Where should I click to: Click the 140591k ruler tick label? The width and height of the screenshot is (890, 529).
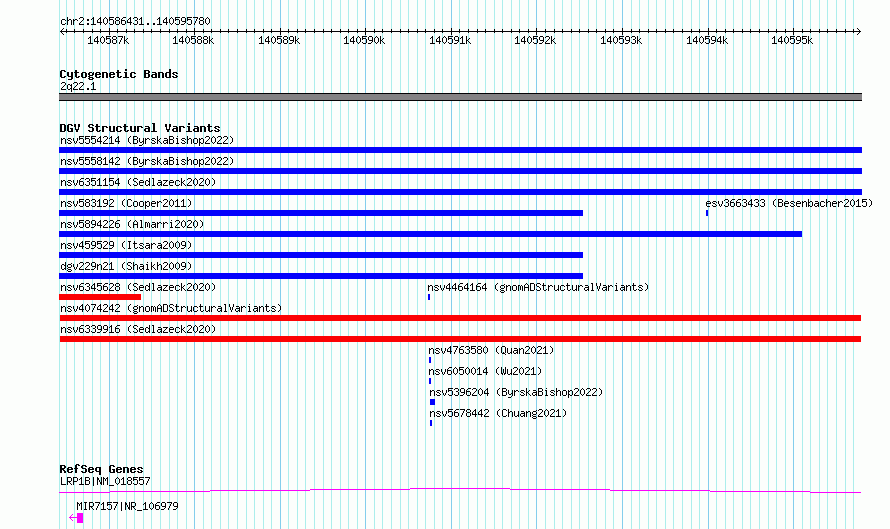click(450, 40)
